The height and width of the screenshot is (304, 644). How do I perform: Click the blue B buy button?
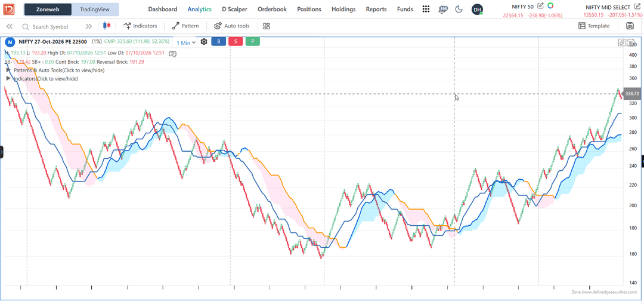[218, 42]
